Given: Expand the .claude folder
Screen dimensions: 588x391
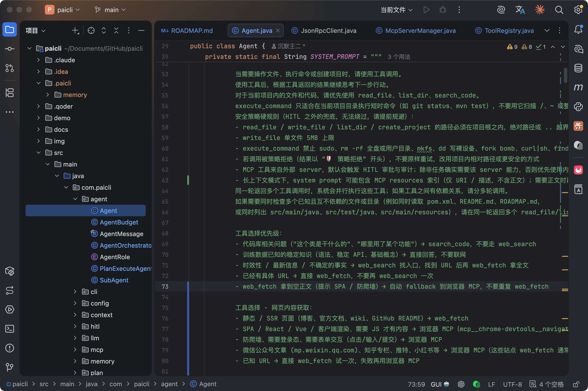Looking at the screenshot, I should click(38, 60).
